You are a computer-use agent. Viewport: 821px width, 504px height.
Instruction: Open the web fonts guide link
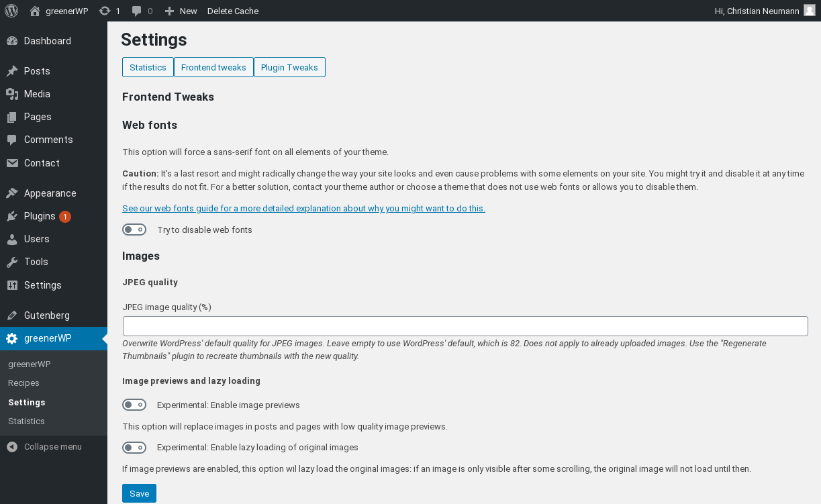point(303,208)
